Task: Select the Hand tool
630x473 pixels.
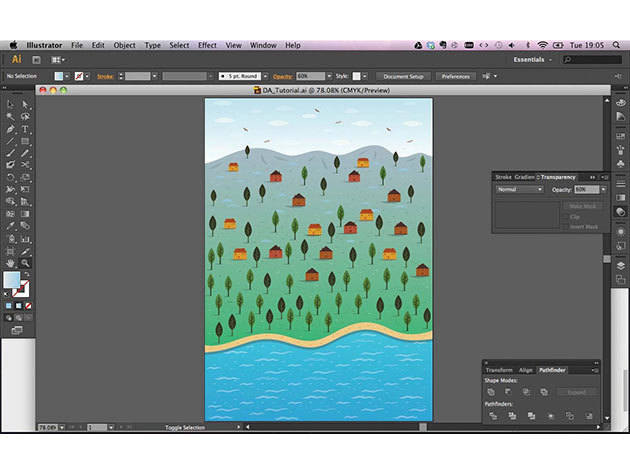Action: coord(10,263)
